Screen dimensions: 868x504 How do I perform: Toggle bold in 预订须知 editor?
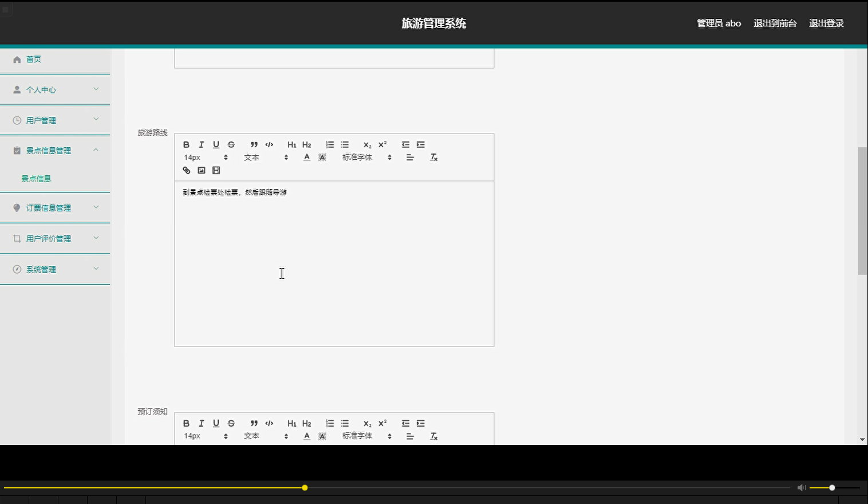pyautogui.click(x=186, y=424)
